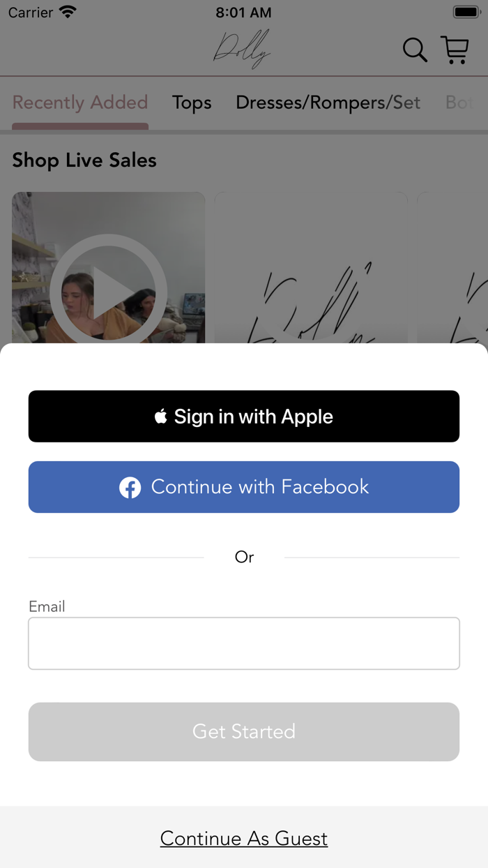Screen dimensions: 488x868
Task: Select the Tops tab
Action: pyautogui.click(x=192, y=103)
